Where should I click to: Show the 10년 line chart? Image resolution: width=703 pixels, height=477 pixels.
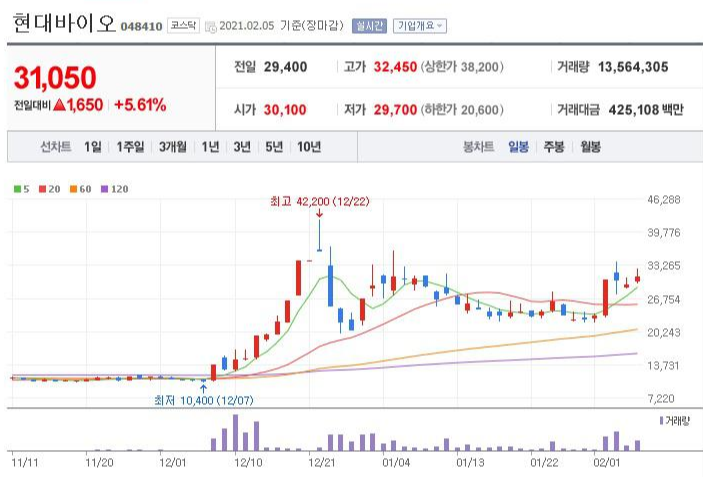coord(309,147)
